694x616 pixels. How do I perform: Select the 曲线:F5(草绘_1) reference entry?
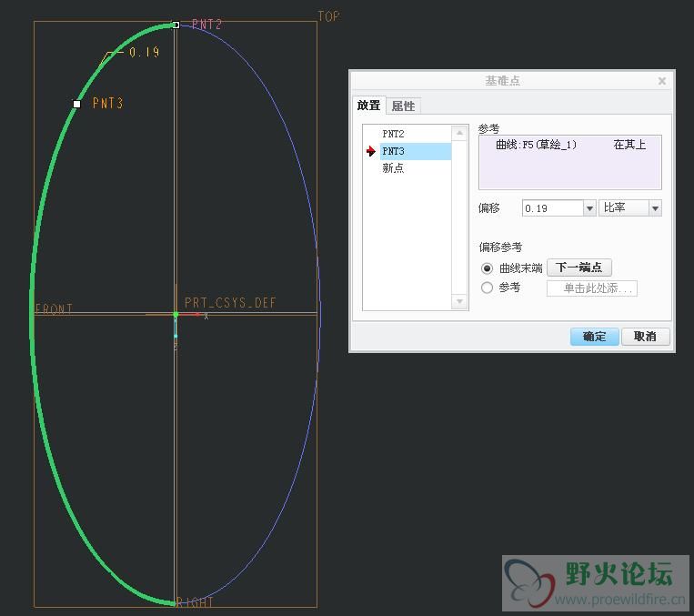click(570, 145)
